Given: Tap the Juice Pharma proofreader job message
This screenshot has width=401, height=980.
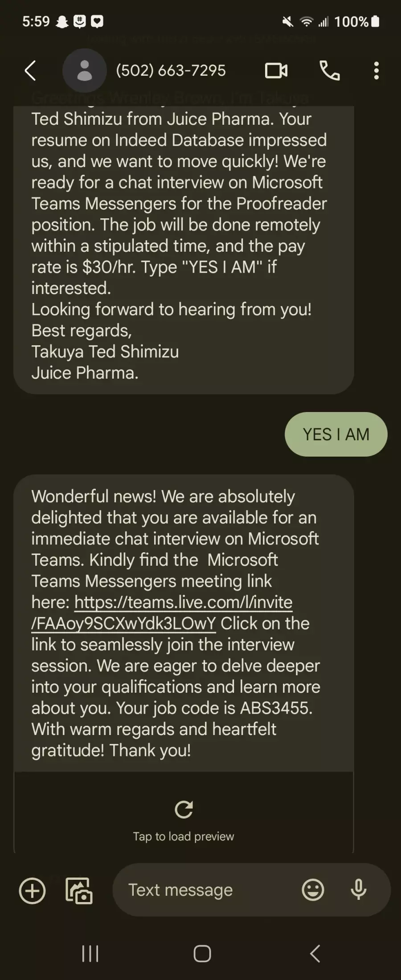Looking at the screenshot, I should (184, 245).
